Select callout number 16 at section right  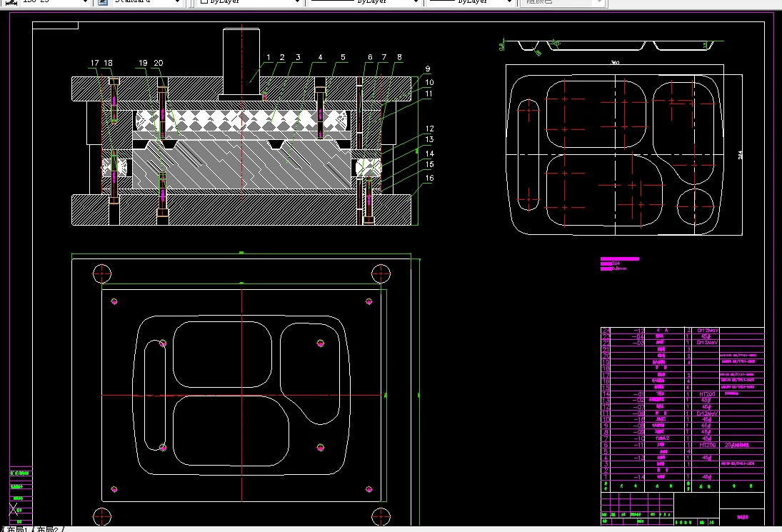coord(429,178)
